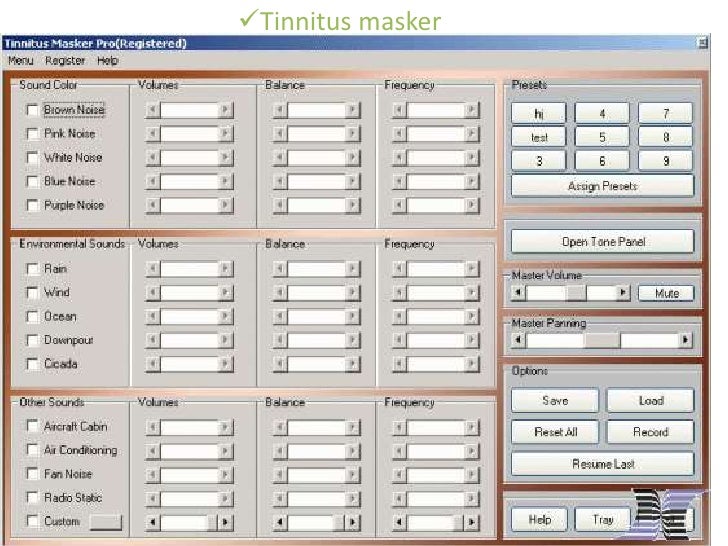The width and height of the screenshot is (728, 546).
Task: Enable White Noise sound
Action: [32, 158]
